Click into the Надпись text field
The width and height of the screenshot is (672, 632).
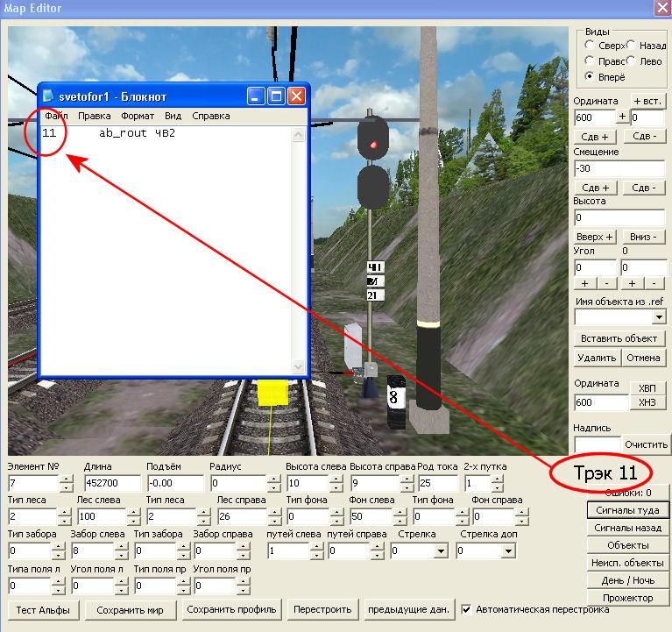[598, 444]
